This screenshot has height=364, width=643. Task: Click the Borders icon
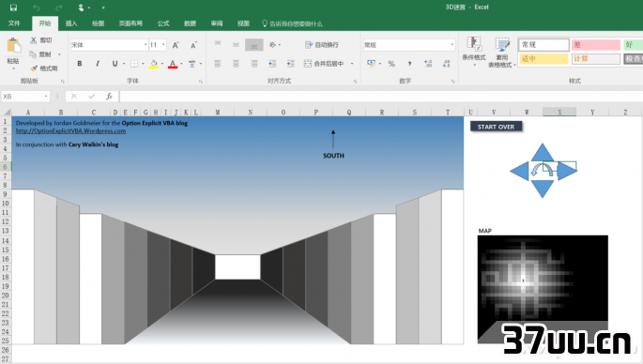pos(134,64)
